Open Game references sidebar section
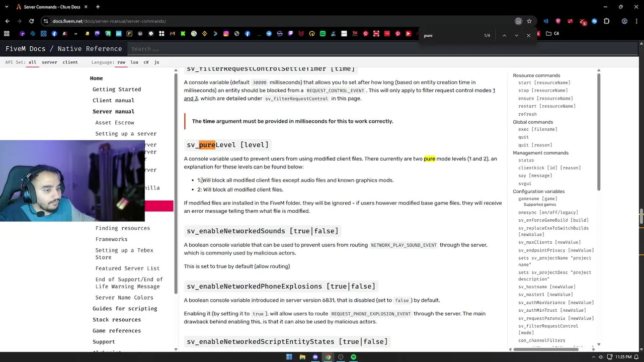This screenshot has width=644, height=362. 117,331
